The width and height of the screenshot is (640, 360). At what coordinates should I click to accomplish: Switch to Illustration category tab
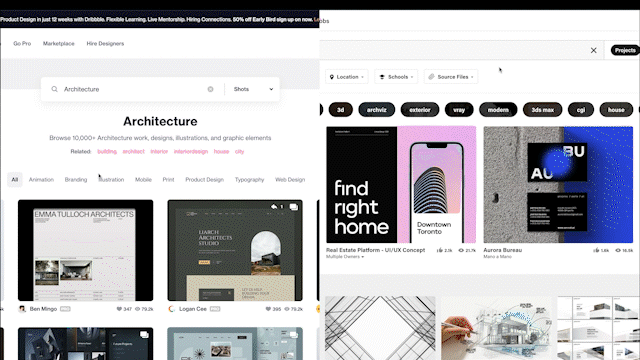(111, 180)
